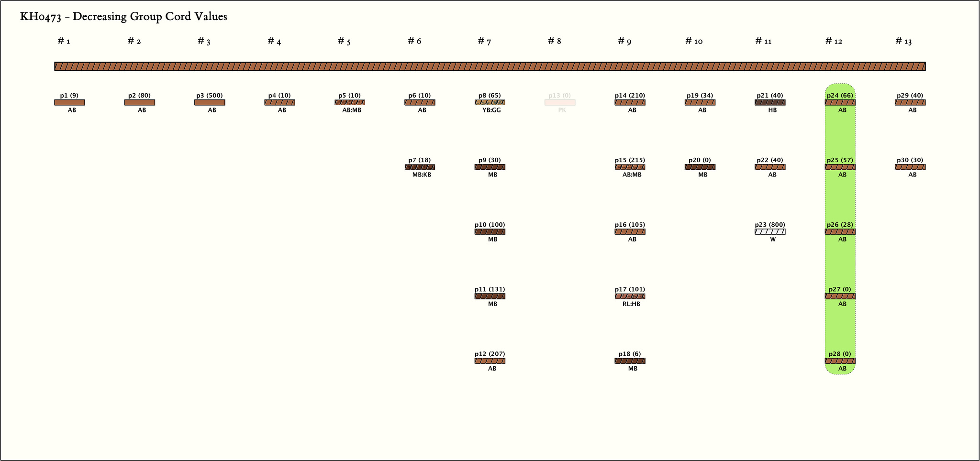The width and height of the screenshot is (980, 461).
Task: Select the # 9 group header
Action: (624, 41)
